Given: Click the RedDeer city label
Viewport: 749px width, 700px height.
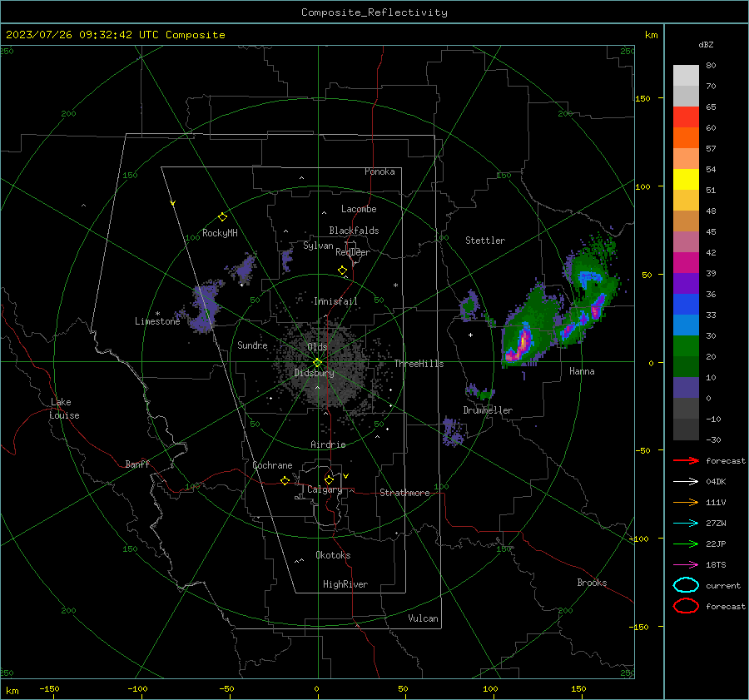Looking at the screenshot, I should [x=353, y=252].
